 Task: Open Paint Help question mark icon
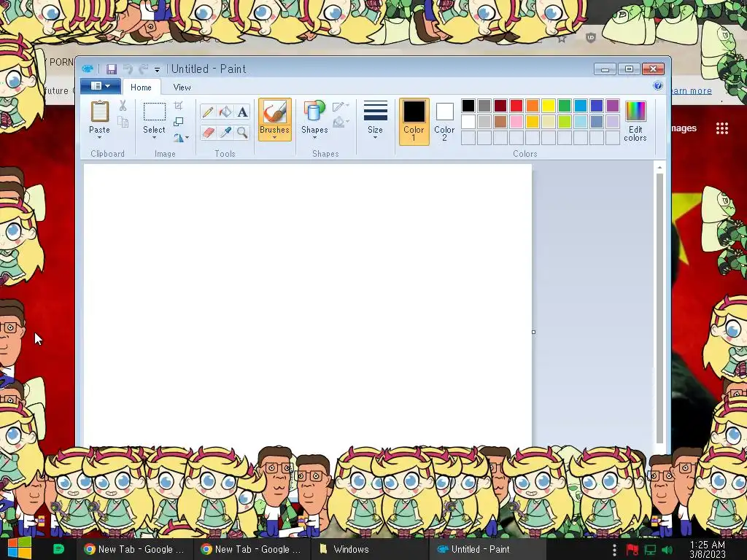point(658,86)
